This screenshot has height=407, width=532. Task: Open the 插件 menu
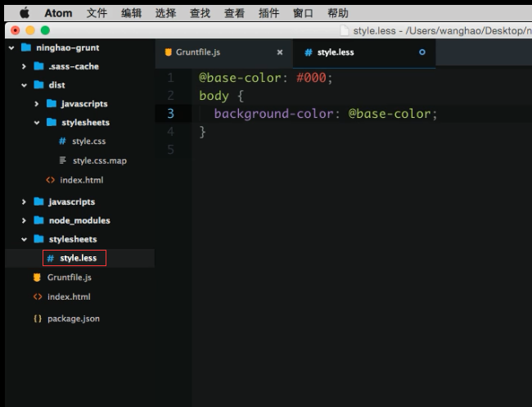268,13
